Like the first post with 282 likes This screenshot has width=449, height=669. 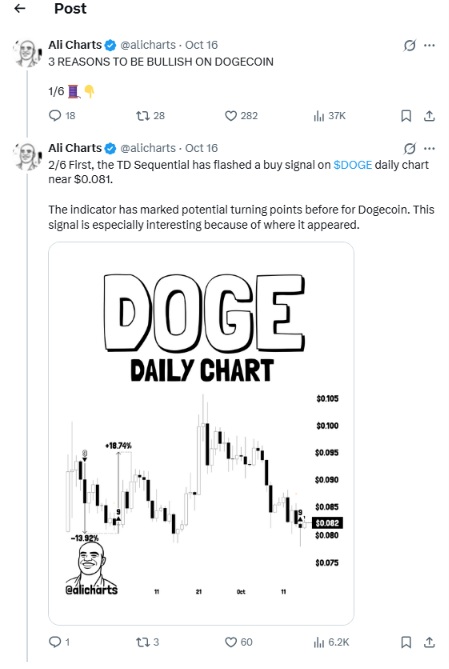241,116
